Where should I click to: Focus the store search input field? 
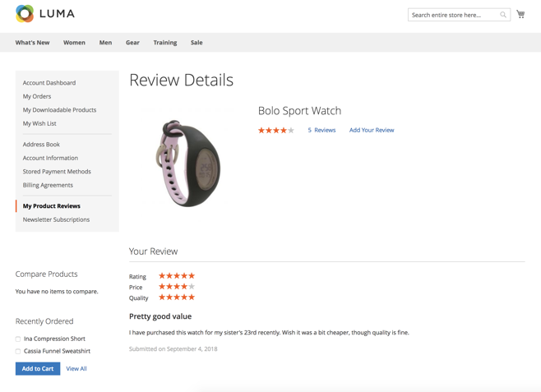pyautogui.click(x=453, y=15)
